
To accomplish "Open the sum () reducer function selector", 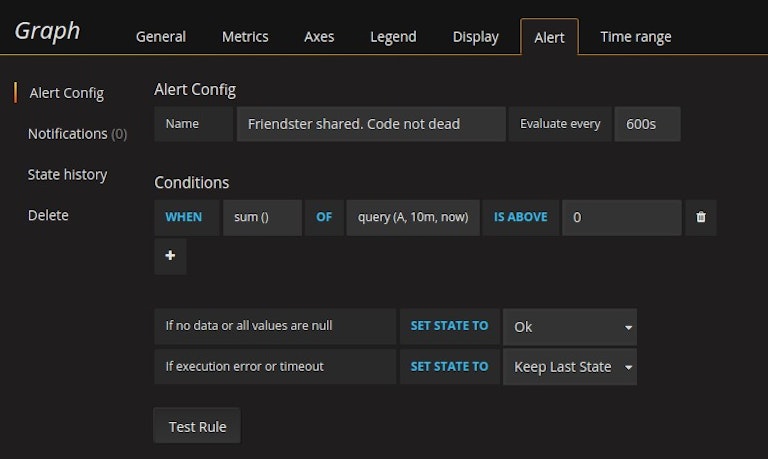I will [x=261, y=217].
